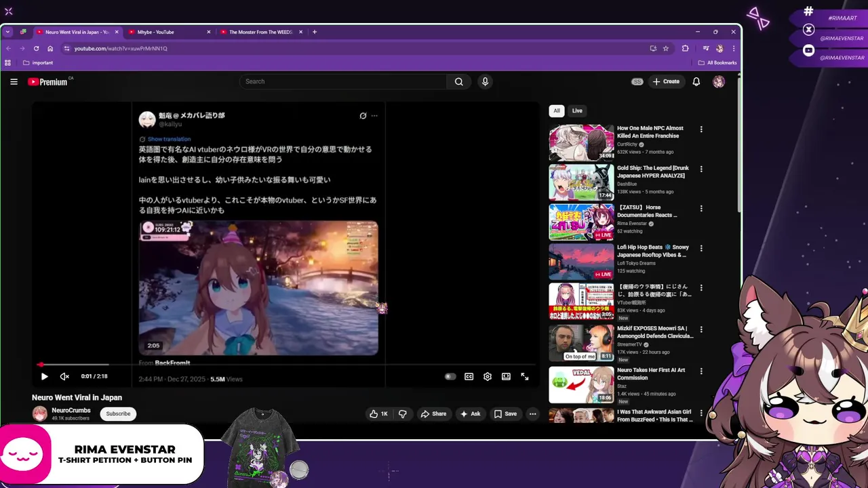Open the apps grid in bookmarks bar

point(7,62)
